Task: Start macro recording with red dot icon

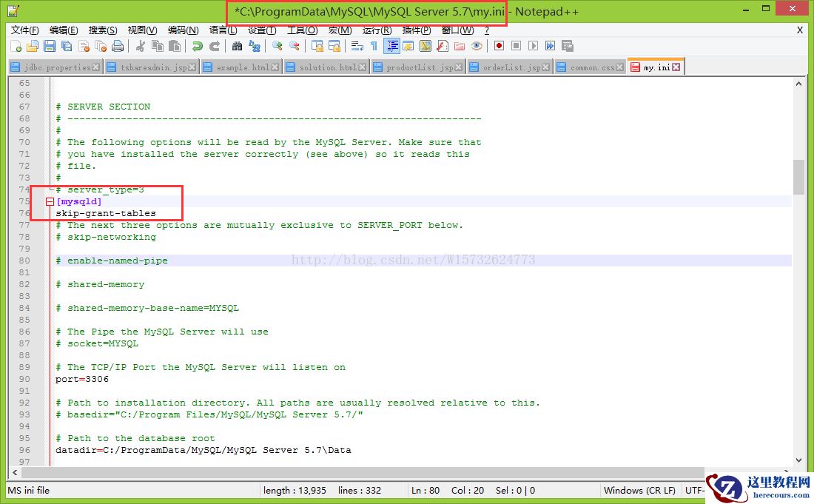Action: click(499, 46)
